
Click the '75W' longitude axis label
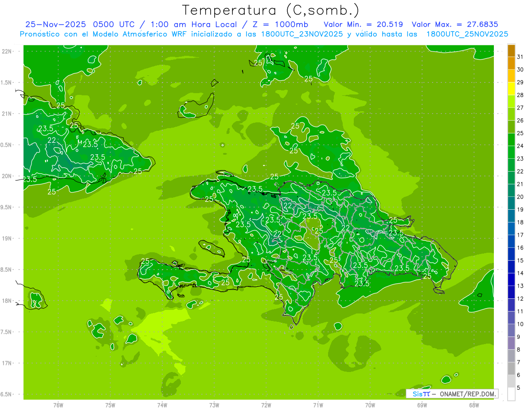110,405
